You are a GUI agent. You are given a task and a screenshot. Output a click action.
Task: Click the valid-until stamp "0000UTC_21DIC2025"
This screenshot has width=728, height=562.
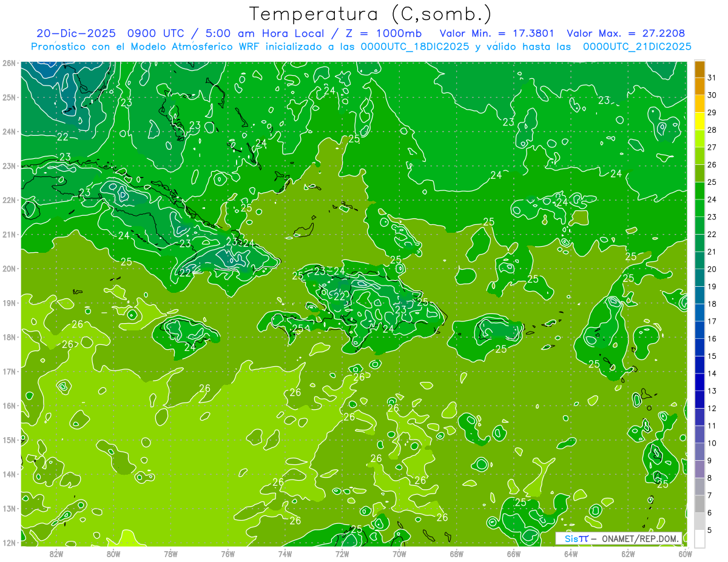pyautogui.click(x=637, y=47)
